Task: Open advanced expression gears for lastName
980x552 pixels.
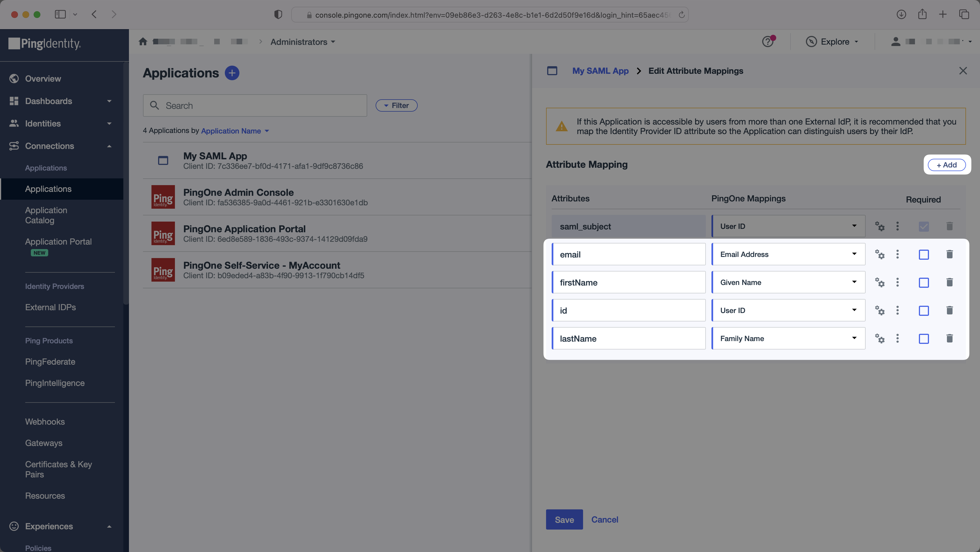Action: tap(880, 339)
